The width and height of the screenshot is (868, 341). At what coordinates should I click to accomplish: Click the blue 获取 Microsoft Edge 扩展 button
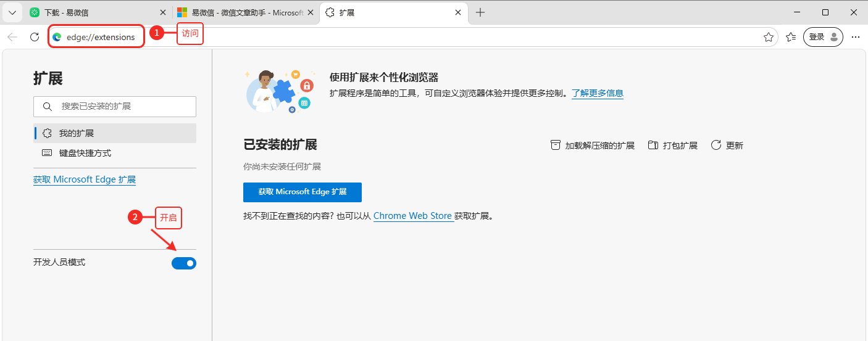pos(303,192)
